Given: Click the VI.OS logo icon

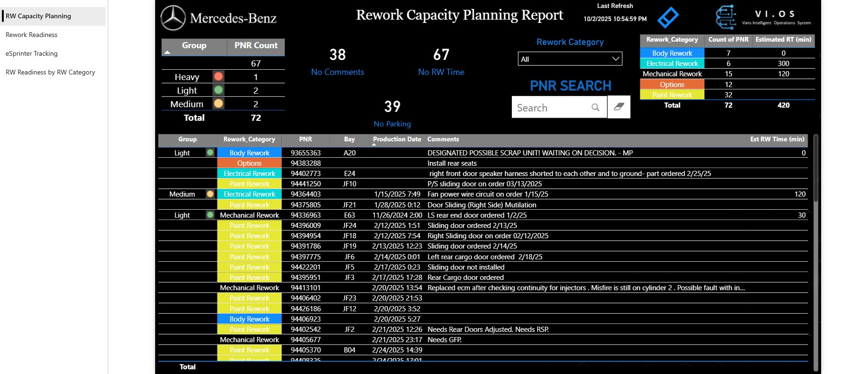Looking at the screenshot, I should click(726, 17).
